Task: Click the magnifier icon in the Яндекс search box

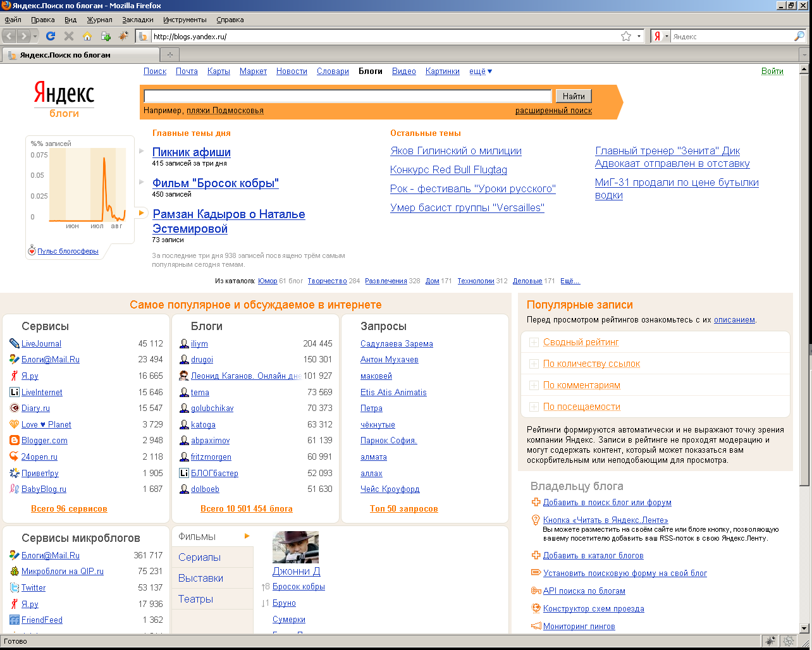Action: pyautogui.click(x=799, y=37)
